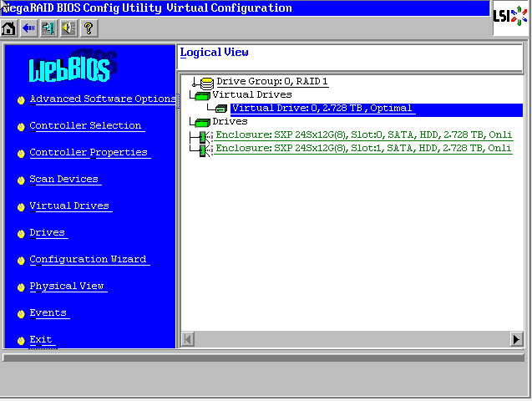This screenshot has width=532, height=401.
Task: Go to Controller Properties
Action: [x=89, y=152]
